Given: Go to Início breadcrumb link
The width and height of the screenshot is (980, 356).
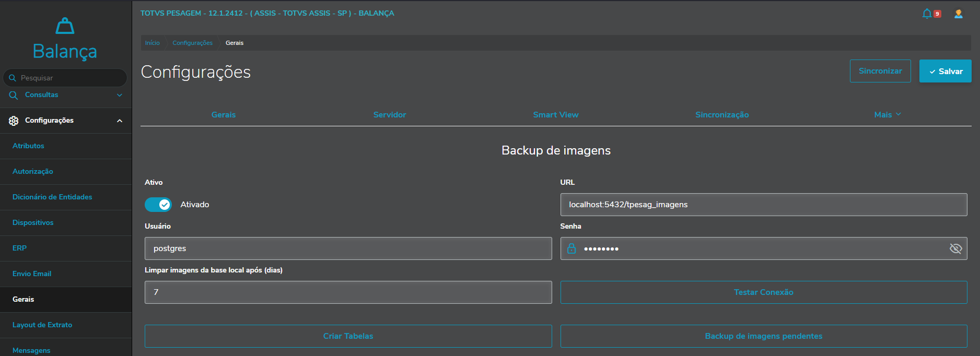Looking at the screenshot, I should coord(153,43).
